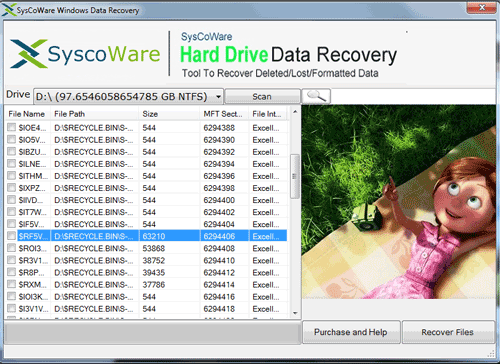Select size value 53868
The image size is (500, 364).
tap(154, 248)
